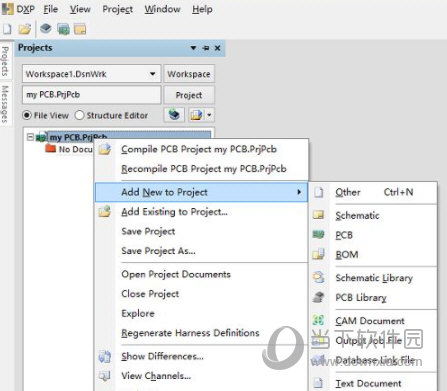Open the File menu
The height and width of the screenshot is (391, 447).
tap(51, 9)
